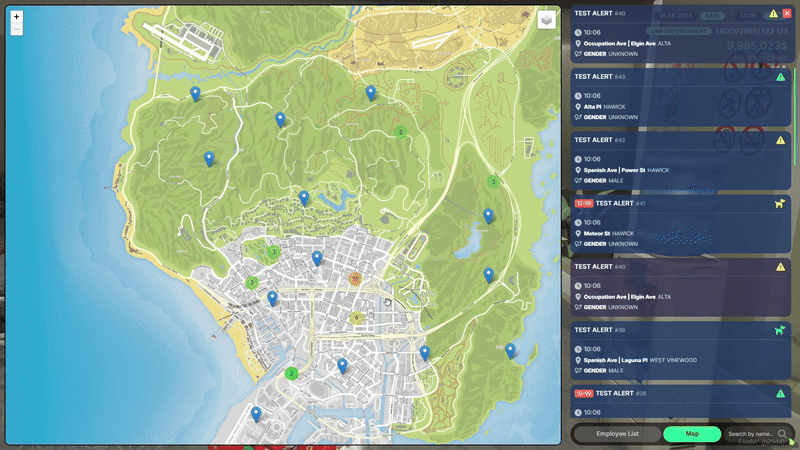Viewport: 800px width, 450px height.
Task: Click 'GENDER MALE' on alert #39
Action: pyautogui.click(x=603, y=371)
